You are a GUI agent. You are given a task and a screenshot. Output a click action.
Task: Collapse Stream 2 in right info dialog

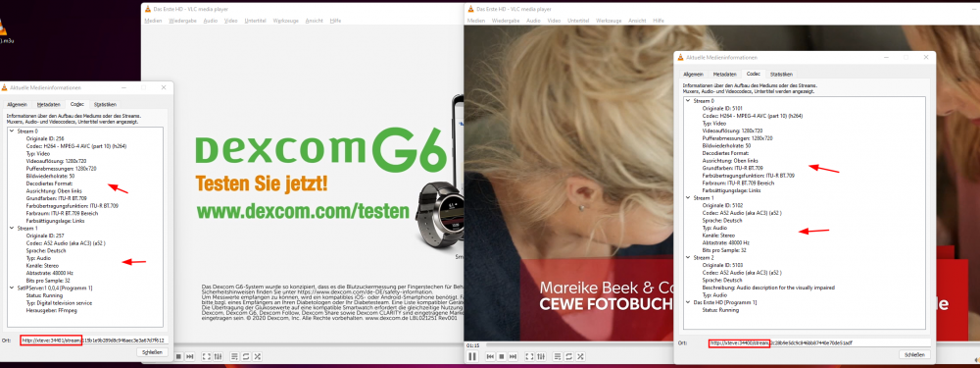[x=688, y=257]
